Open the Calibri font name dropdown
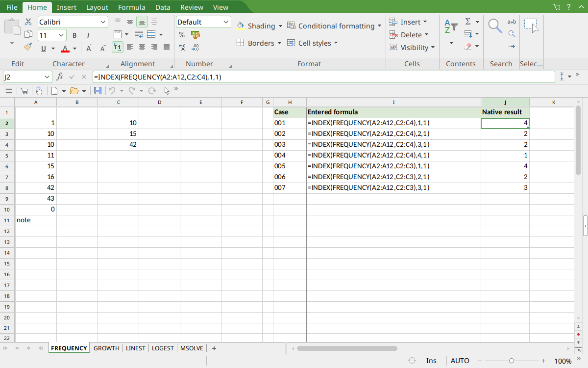Image resolution: width=588 pixels, height=368 pixels. [103, 22]
